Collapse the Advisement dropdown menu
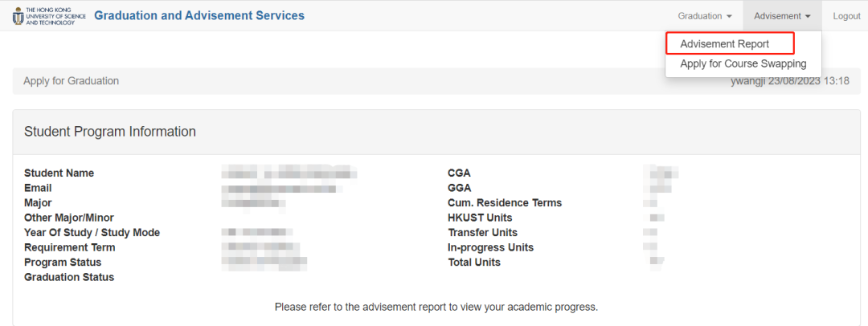 point(782,16)
